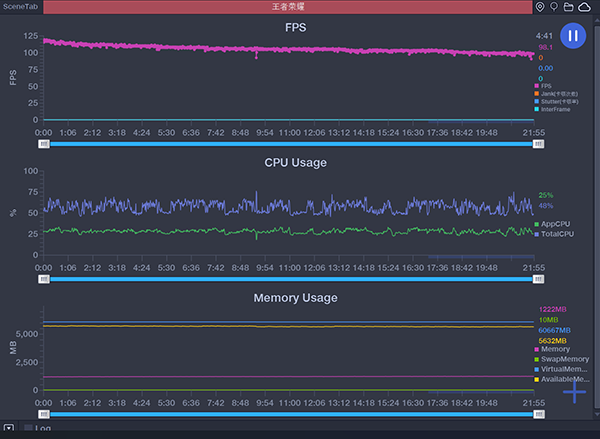Screen dimensions: 600x439
Task: Pause the performance recording
Action: (572, 36)
